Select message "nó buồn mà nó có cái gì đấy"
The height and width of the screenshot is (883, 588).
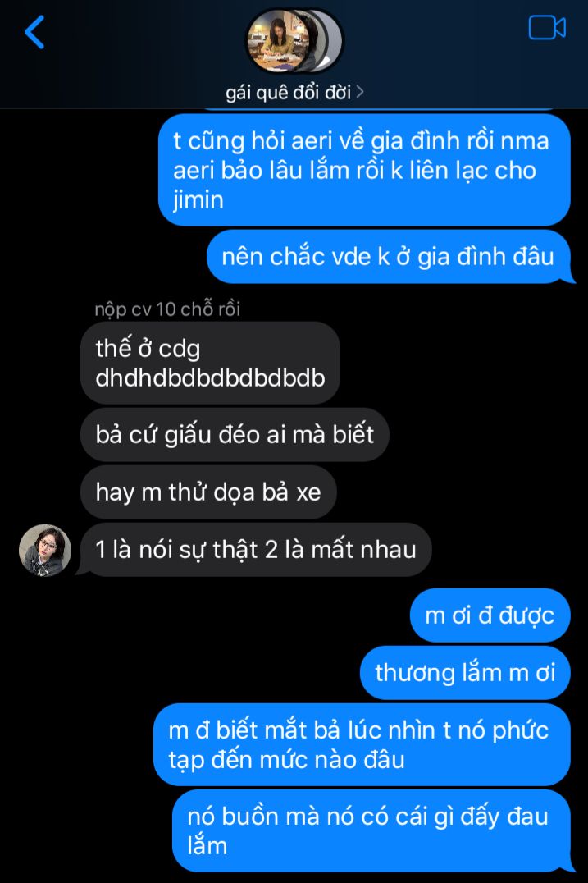pos(372,830)
